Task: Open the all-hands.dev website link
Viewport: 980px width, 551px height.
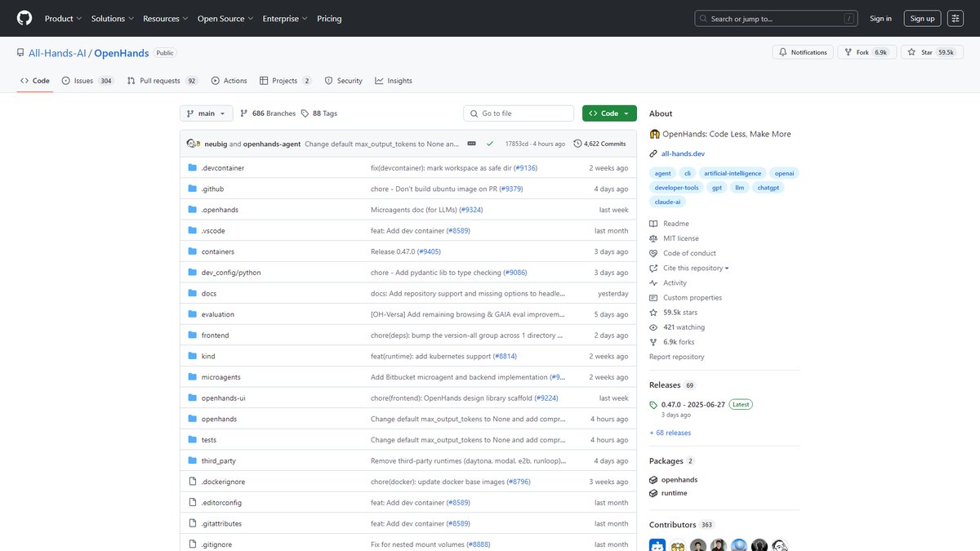Action: tap(683, 153)
